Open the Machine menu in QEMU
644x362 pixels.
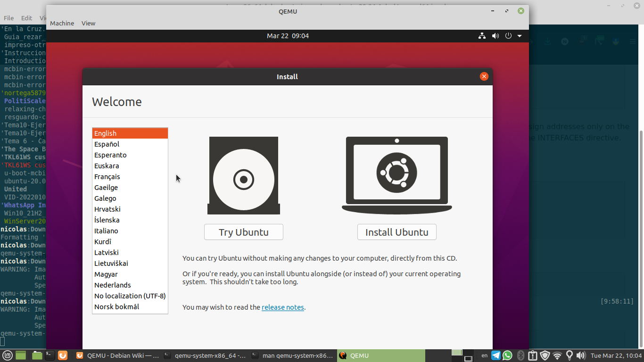point(62,23)
